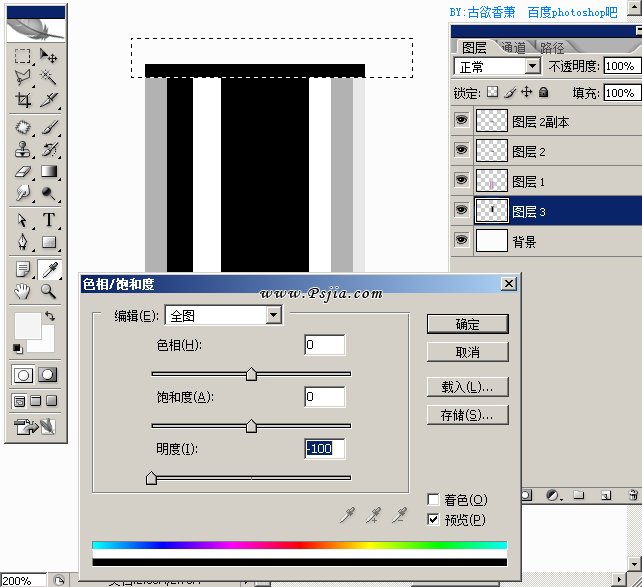Toggle lock transparent pixels
Image resolution: width=642 pixels, height=587 pixels.
click(x=493, y=92)
